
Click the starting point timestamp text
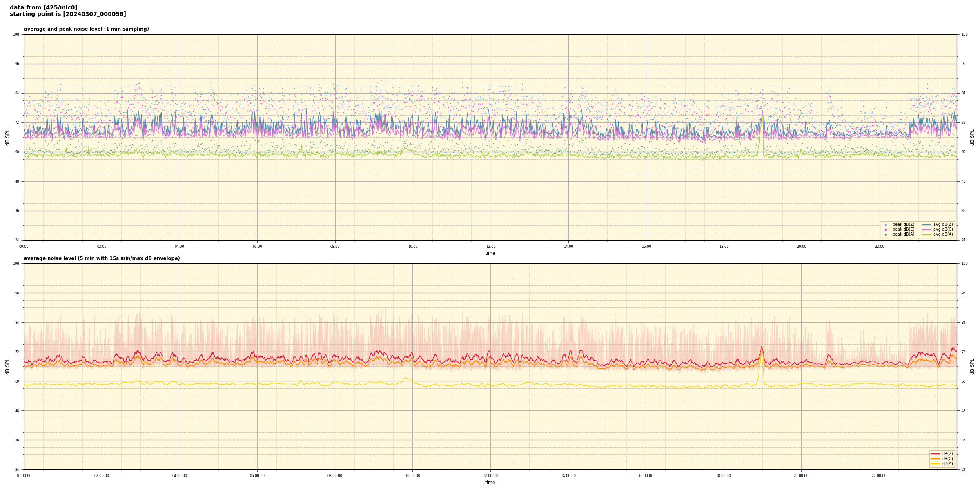68,14
